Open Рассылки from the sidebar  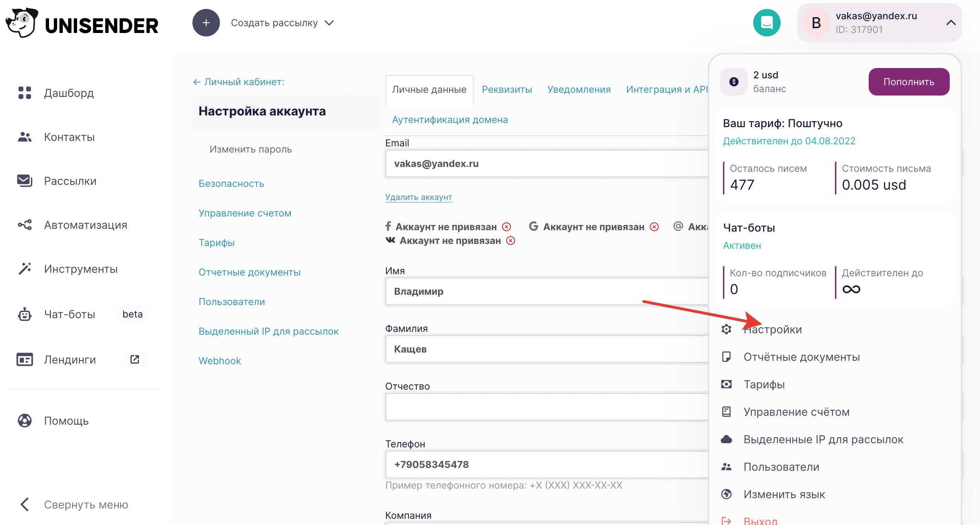pyautogui.click(x=24, y=181)
